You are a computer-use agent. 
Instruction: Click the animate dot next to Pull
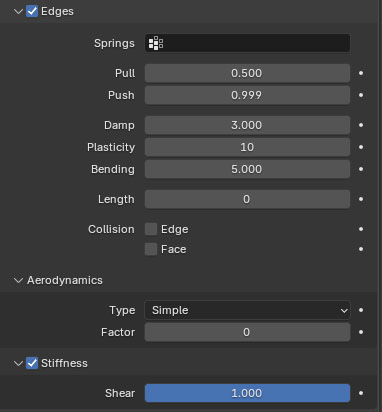click(x=361, y=73)
